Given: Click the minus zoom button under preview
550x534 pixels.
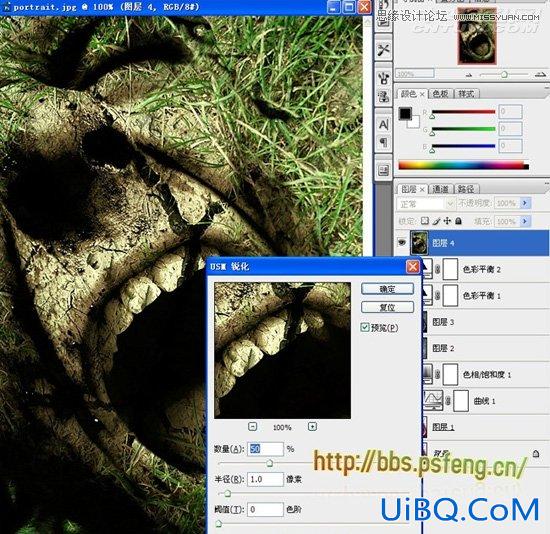Looking at the screenshot, I should pyautogui.click(x=253, y=427).
